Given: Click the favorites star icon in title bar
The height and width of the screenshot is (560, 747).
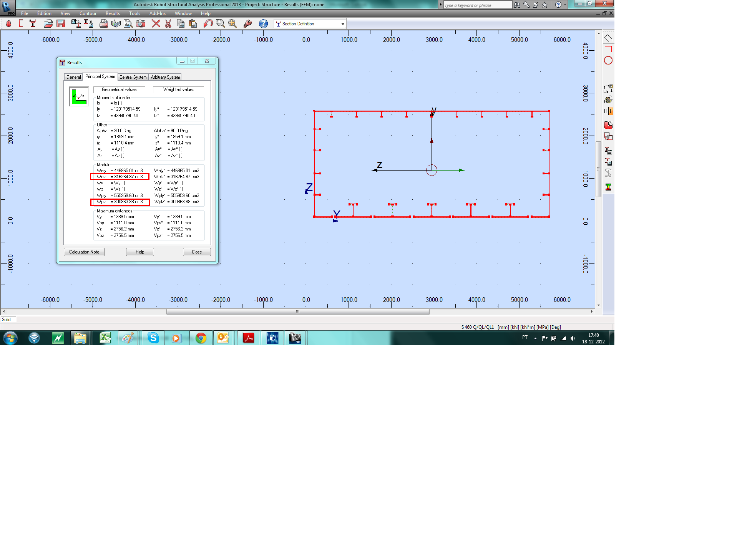Looking at the screenshot, I should click(x=544, y=5).
